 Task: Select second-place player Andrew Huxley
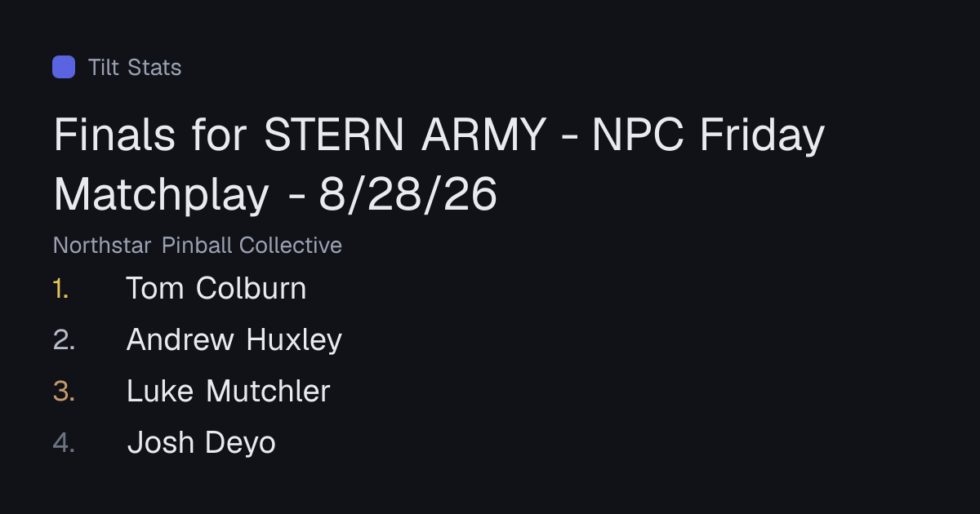click(x=234, y=339)
